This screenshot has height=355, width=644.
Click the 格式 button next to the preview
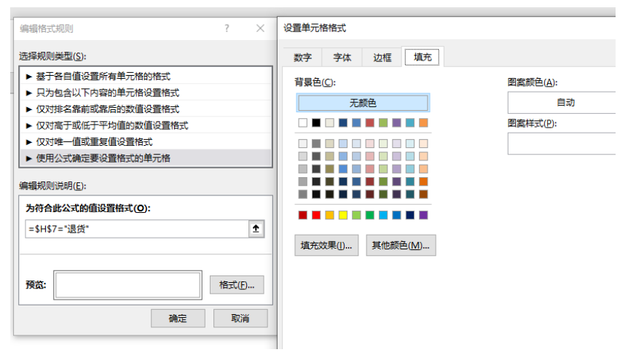[236, 285]
